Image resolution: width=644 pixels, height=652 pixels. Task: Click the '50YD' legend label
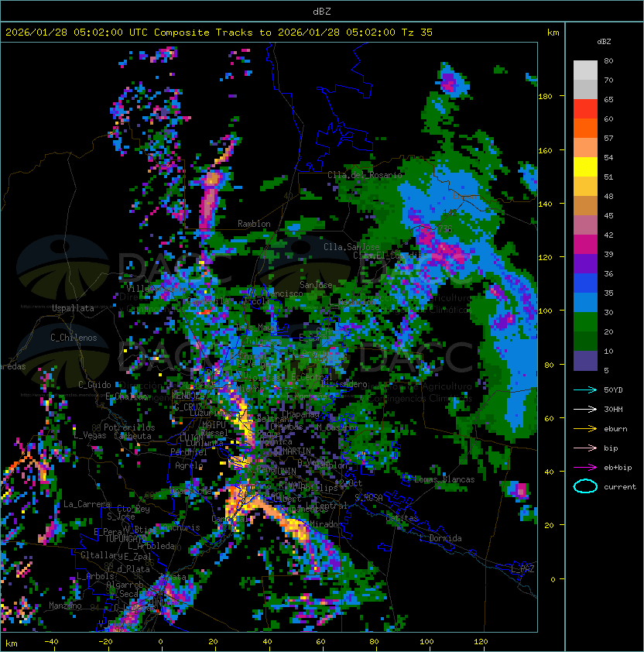pos(613,390)
